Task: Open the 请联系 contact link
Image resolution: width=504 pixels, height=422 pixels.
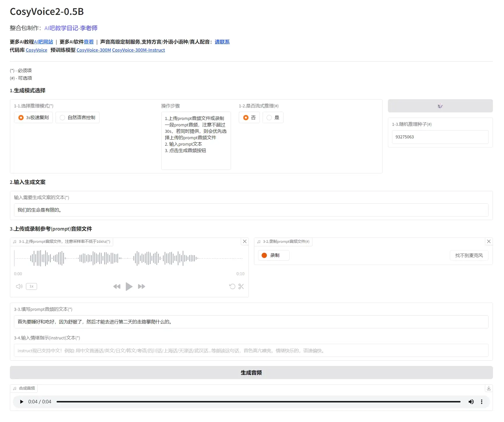Action: pyautogui.click(x=222, y=42)
